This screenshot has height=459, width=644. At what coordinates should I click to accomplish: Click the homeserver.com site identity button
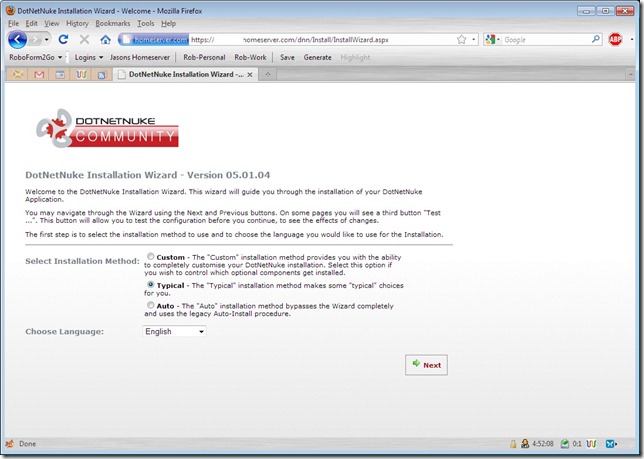pos(154,39)
